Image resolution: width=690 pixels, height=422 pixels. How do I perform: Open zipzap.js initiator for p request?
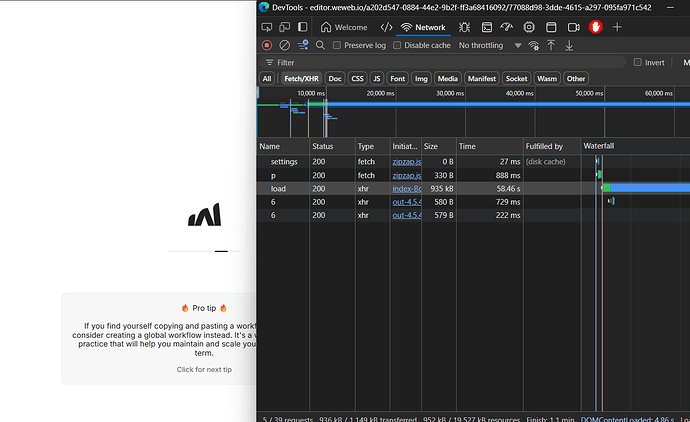point(407,175)
